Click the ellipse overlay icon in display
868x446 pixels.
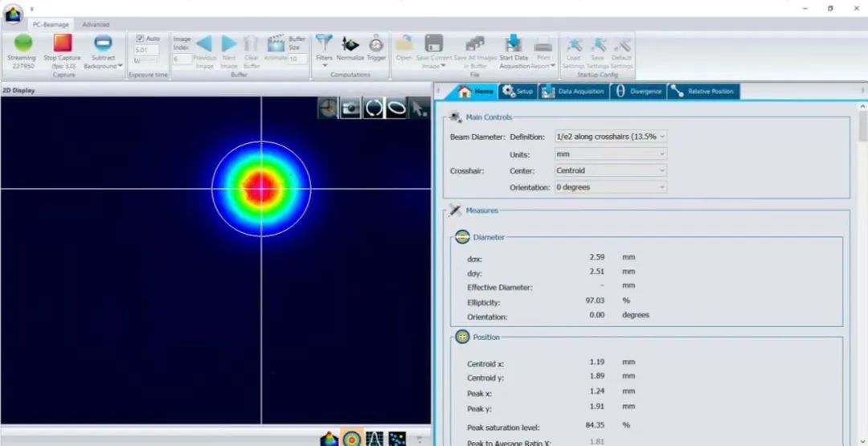pos(396,108)
